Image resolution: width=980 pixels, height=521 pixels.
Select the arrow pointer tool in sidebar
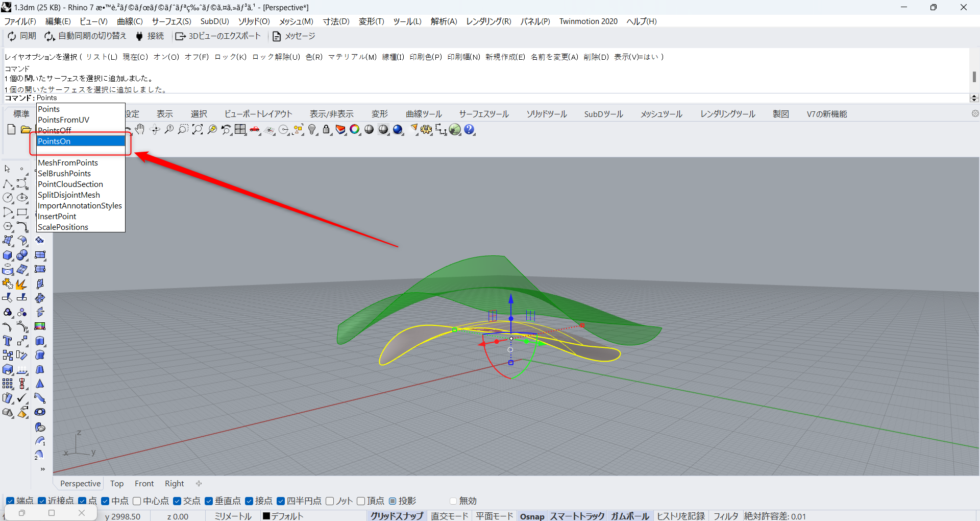7,169
